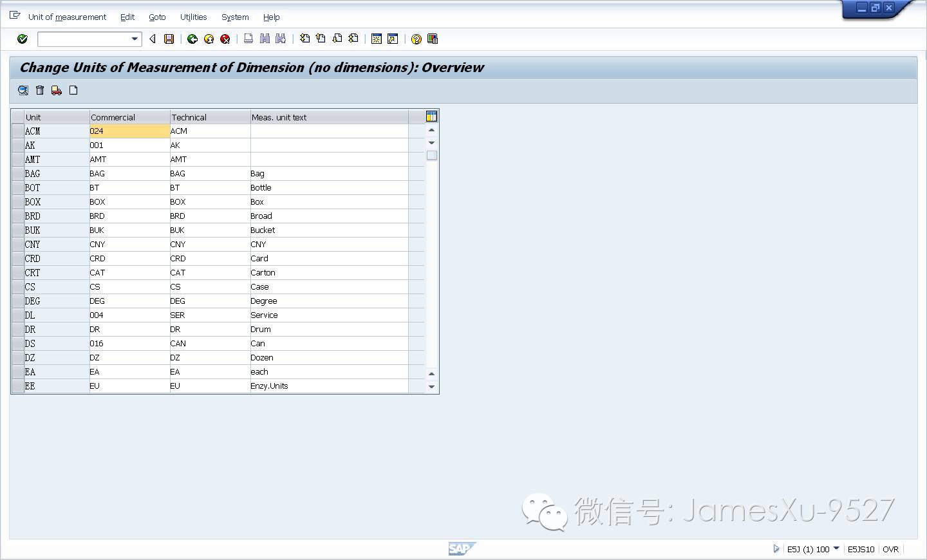This screenshot has width=927, height=560.
Task: Open the Edit menu
Action: point(127,17)
